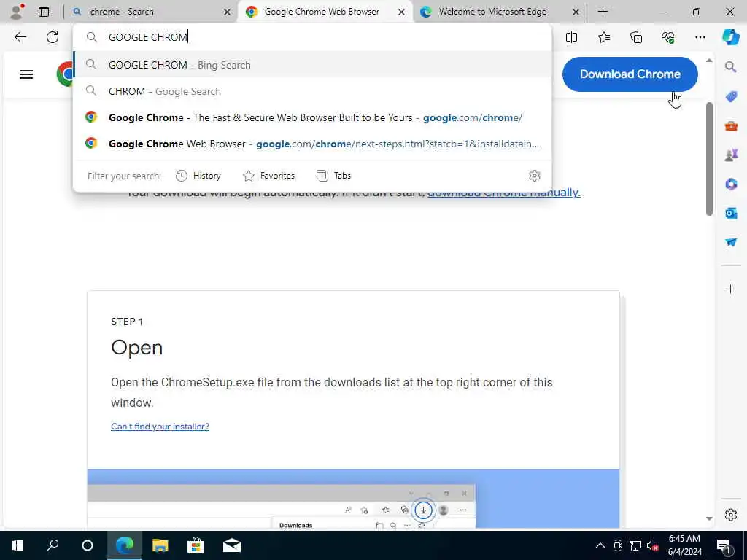
Task: Open sidebar Search icon
Action: [731, 66]
